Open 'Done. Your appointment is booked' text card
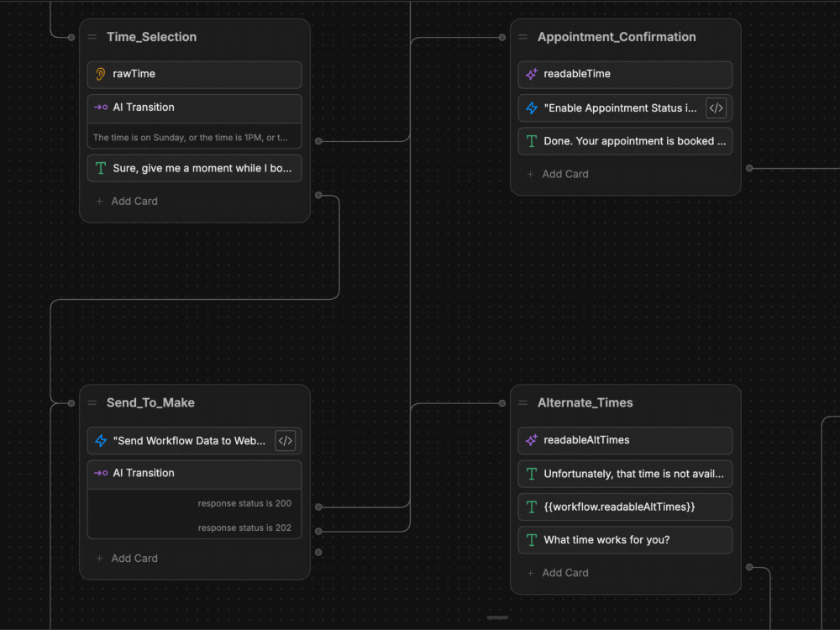 click(625, 141)
